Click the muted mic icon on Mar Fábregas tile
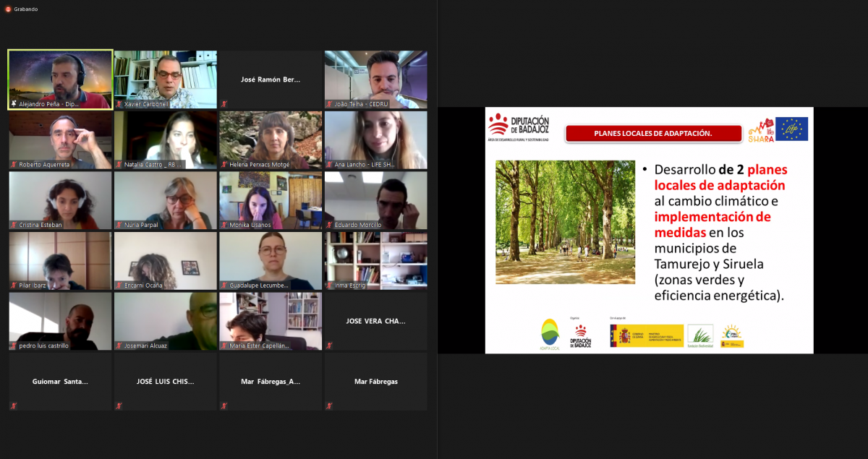Screen dimensions: 868x459 (330, 406)
